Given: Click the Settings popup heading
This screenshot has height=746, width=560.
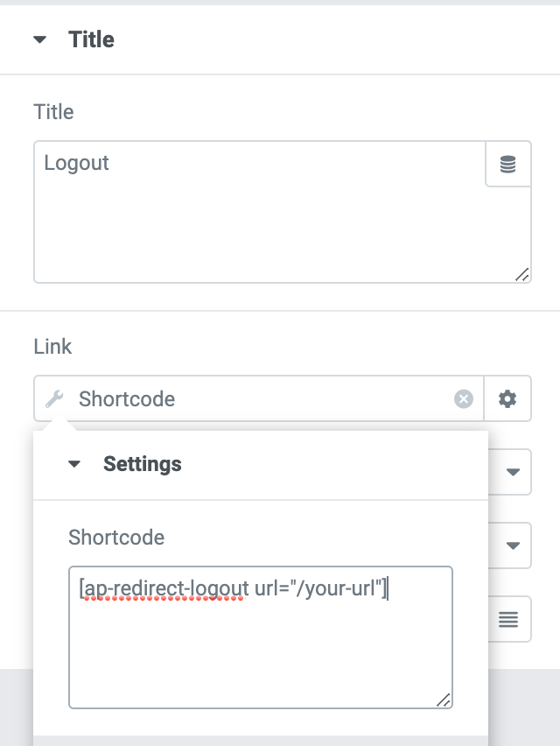Looking at the screenshot, I should pyautogui.click(x=143, y=464).
